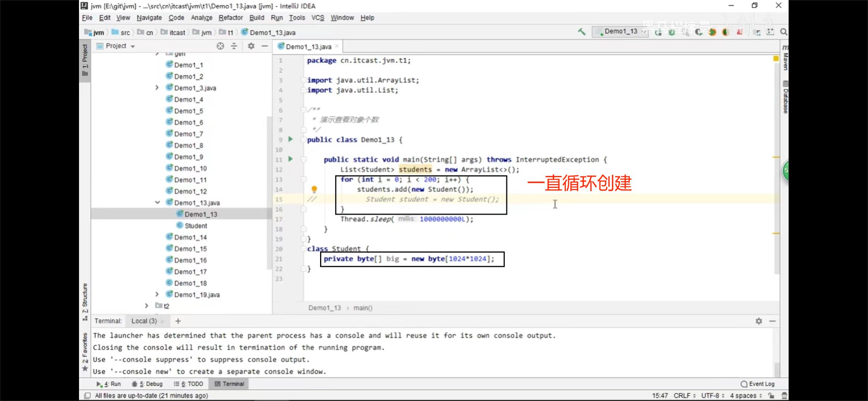Click the Build Project hammer icon
The height and width of the screenshot is (401, 868).
tap(582, 32)
